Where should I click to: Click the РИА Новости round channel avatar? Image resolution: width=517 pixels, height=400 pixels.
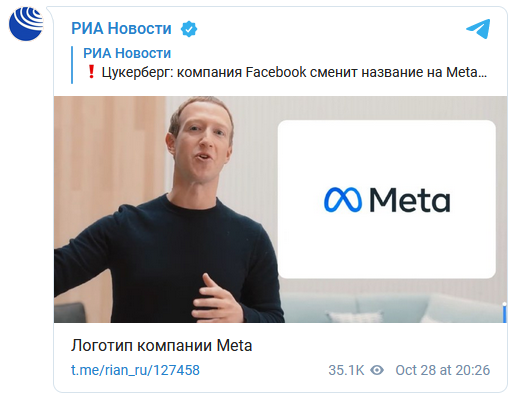pos(26,23)
